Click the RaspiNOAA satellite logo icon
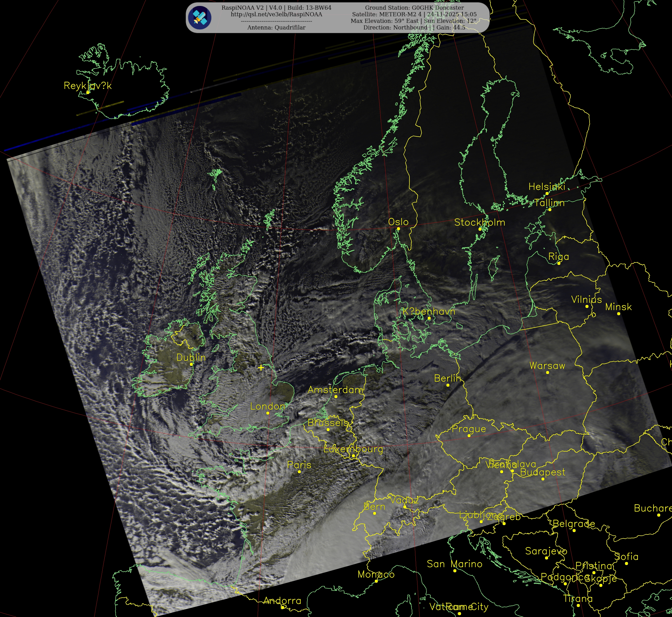 (200, 18)
